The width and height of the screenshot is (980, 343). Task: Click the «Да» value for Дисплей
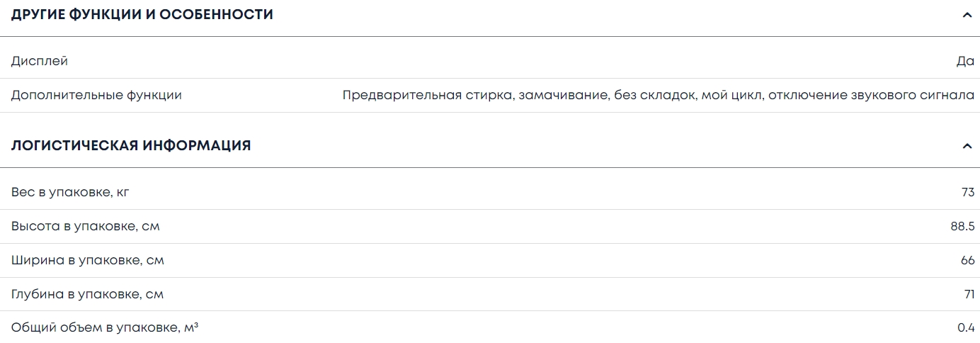965,61
